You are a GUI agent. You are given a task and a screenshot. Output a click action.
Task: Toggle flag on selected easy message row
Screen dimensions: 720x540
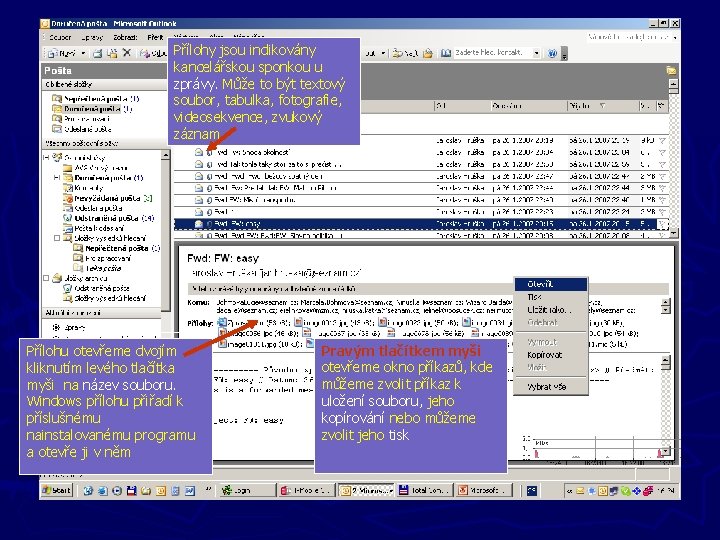point(661,224)
